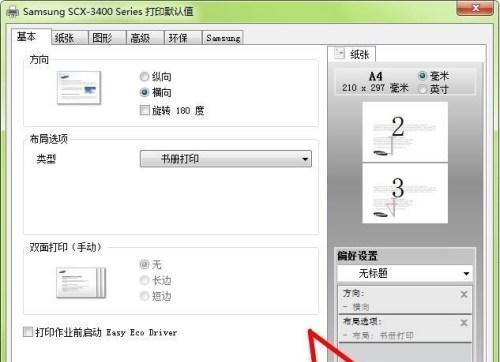The width and height of the screenshot is (500, 362).
Task: Open the 偏好设置 dropdown showing 无标题
Action: click(x=405, y=273)
